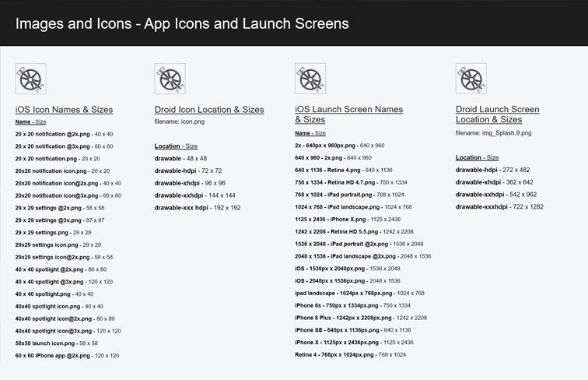Select the 58x58 launch icon.png entry

point(56,343)
